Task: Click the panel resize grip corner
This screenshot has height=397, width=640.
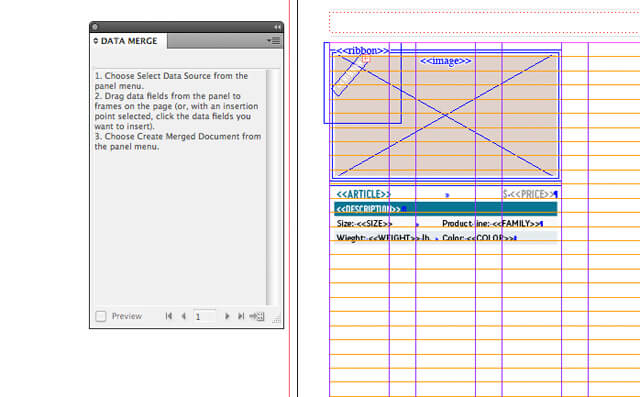Action: pyautogui.click(x=276, y=319)
